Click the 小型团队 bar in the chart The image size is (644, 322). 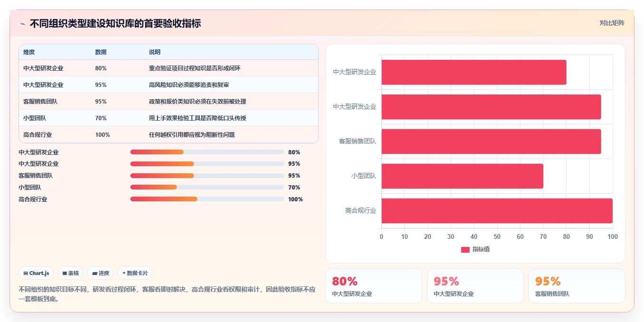462,176
